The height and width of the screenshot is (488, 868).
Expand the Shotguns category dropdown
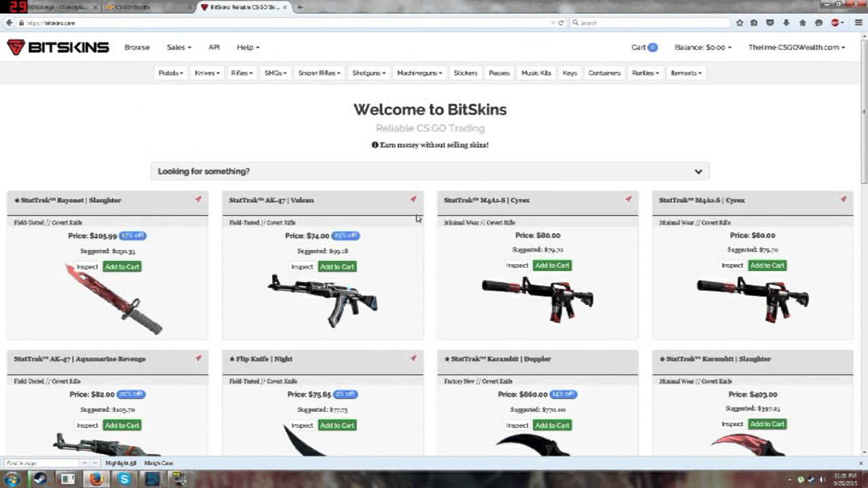coord(369,73)
